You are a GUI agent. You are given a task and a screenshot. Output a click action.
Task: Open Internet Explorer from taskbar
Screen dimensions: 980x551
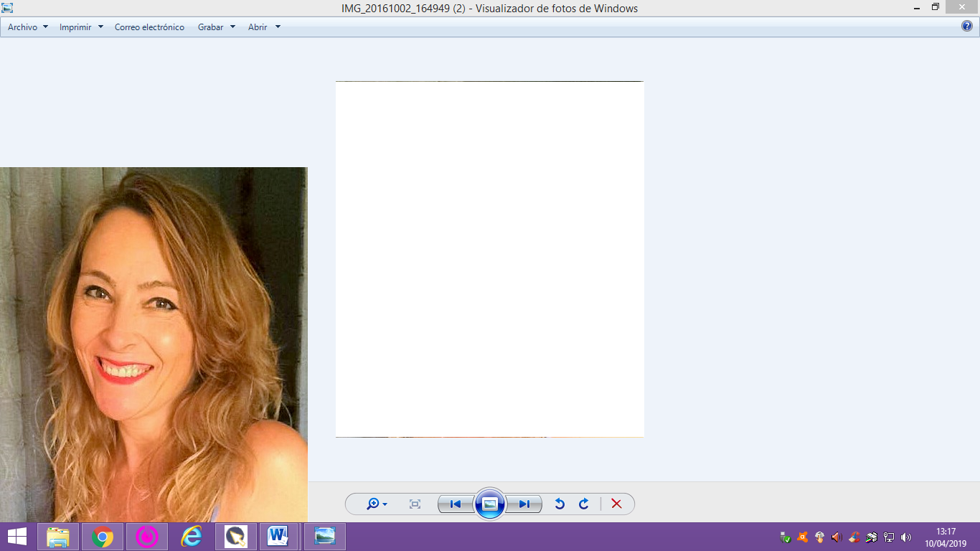(192, 537)
